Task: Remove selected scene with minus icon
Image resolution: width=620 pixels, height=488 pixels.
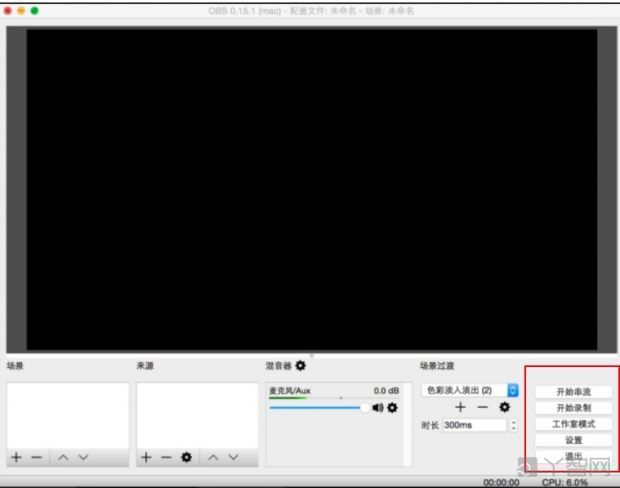Action: pyautogui.click(x=36, y=458)
